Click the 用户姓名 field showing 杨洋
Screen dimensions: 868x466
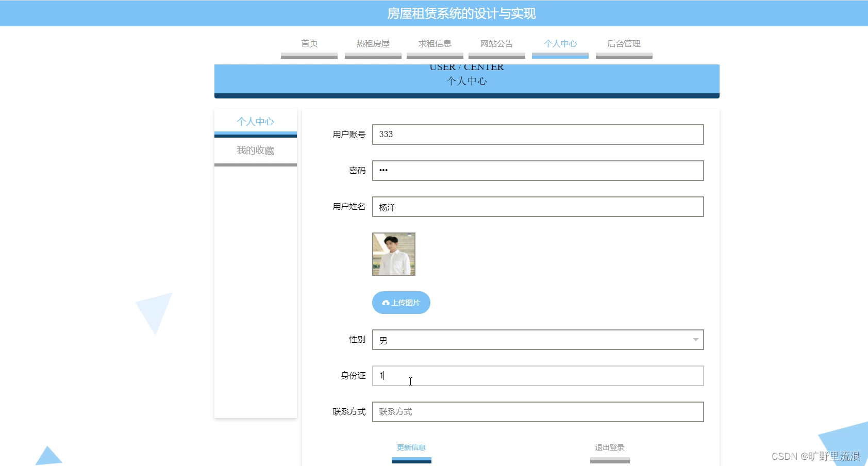point(538,207)
